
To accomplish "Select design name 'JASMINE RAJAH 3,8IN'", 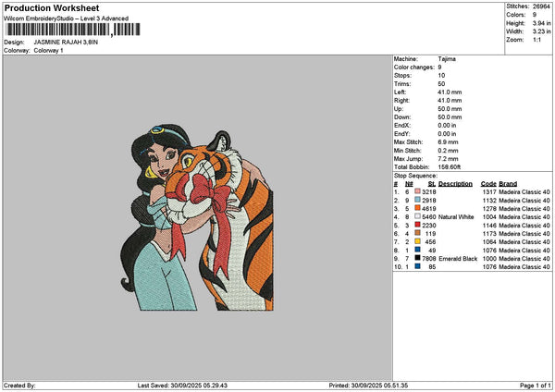I will pyautogui.click(x=66, y=43).
